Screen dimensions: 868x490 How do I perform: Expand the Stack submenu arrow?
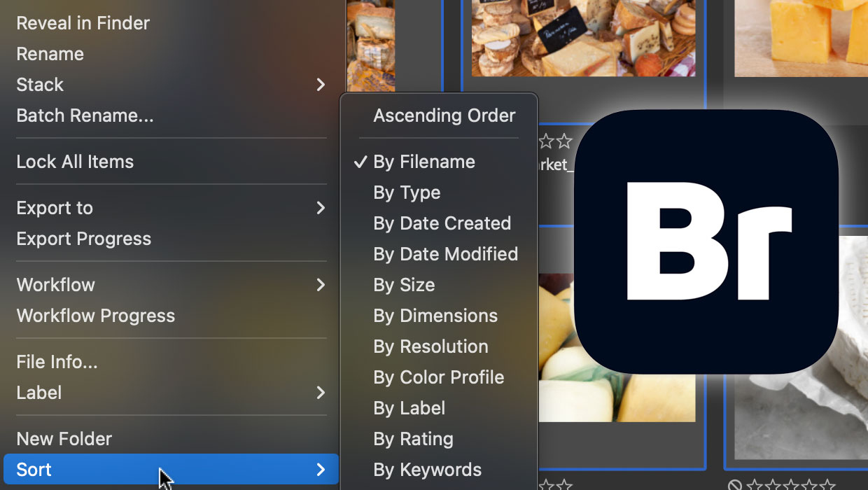pos(321,85)
